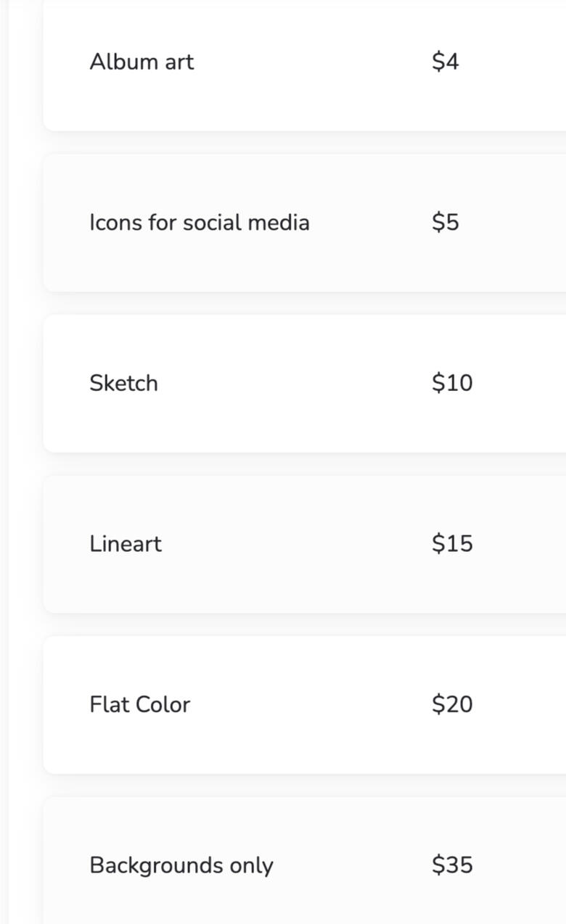This screenshot has width=566, height=924.
Task: Click the $4 price for Album art
Action: (x=445, y=62)
